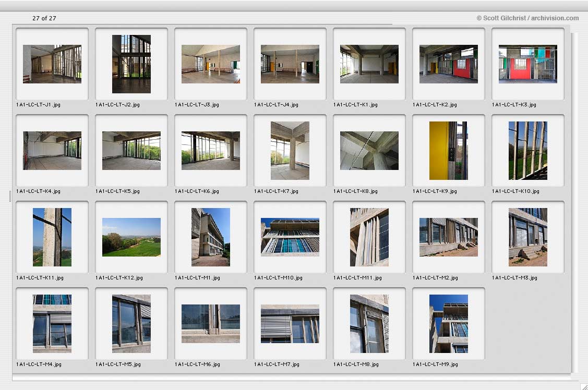The image size is (588, 390).
Task: Click the filename label 1A1-LC-LT-M6.jpg
Action: coord(197,364)
